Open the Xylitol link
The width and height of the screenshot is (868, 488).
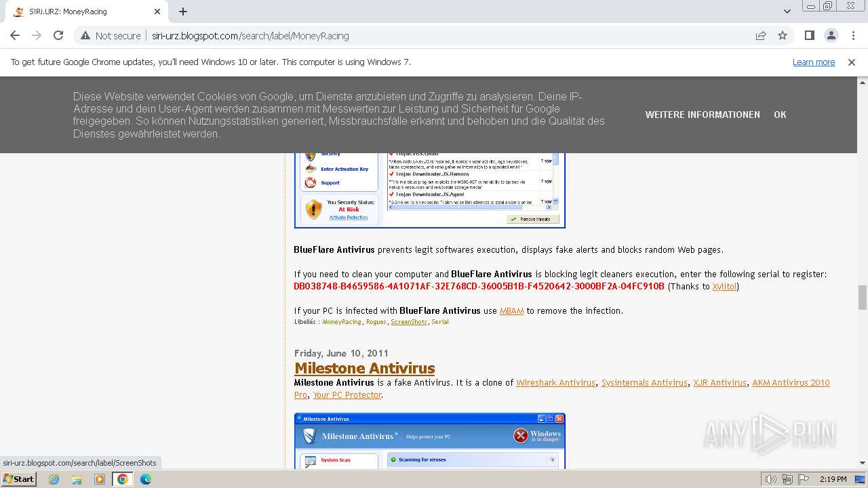click(724, 287)
